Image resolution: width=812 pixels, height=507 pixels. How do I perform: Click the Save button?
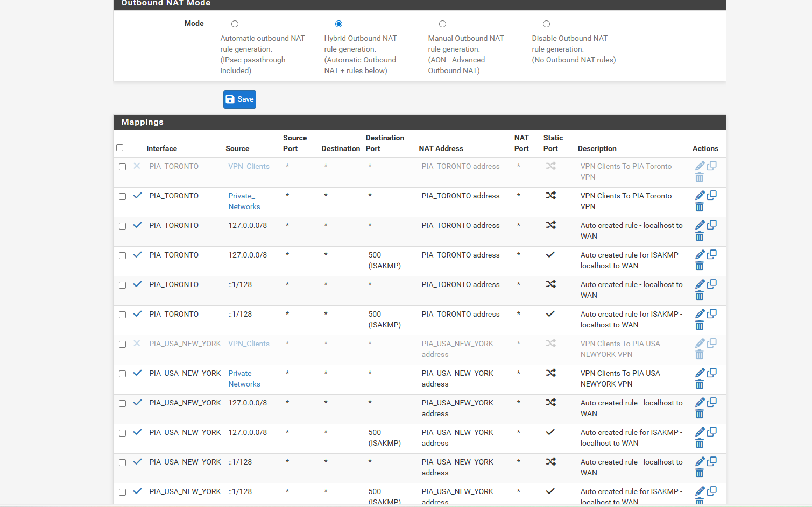click(x=239, y=99)
